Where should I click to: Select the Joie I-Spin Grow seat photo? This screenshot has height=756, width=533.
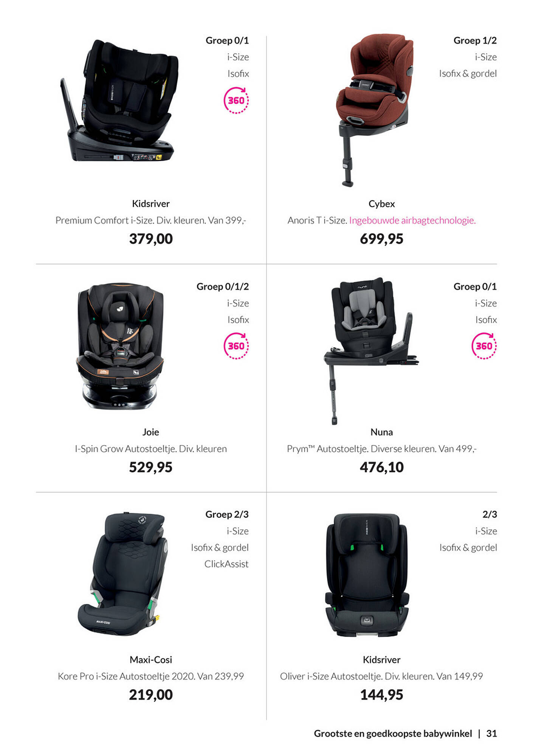click(x=121, y=346)
